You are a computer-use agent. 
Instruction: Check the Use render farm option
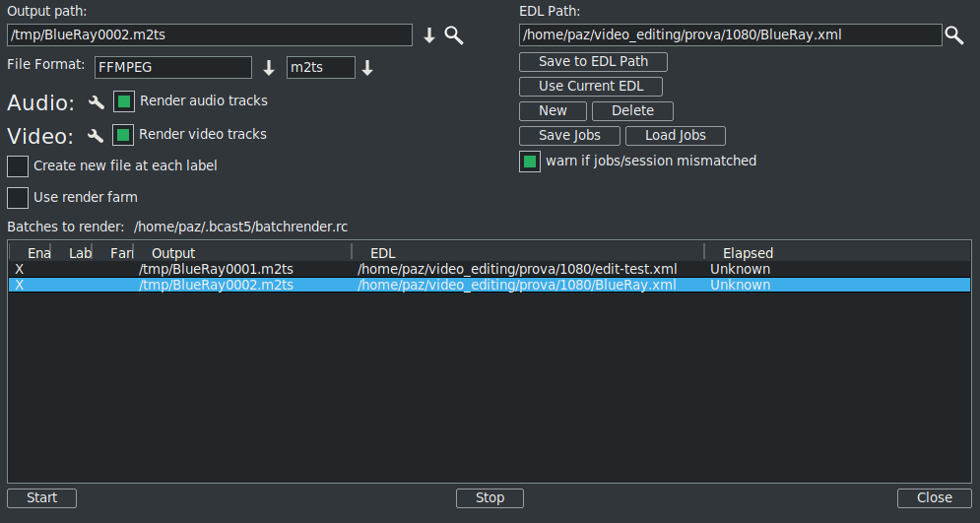point(18,198)
